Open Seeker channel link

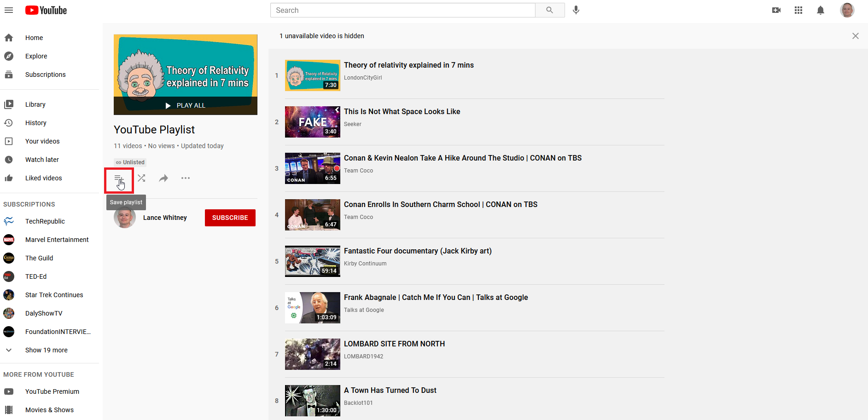click(x=353, y=124)
